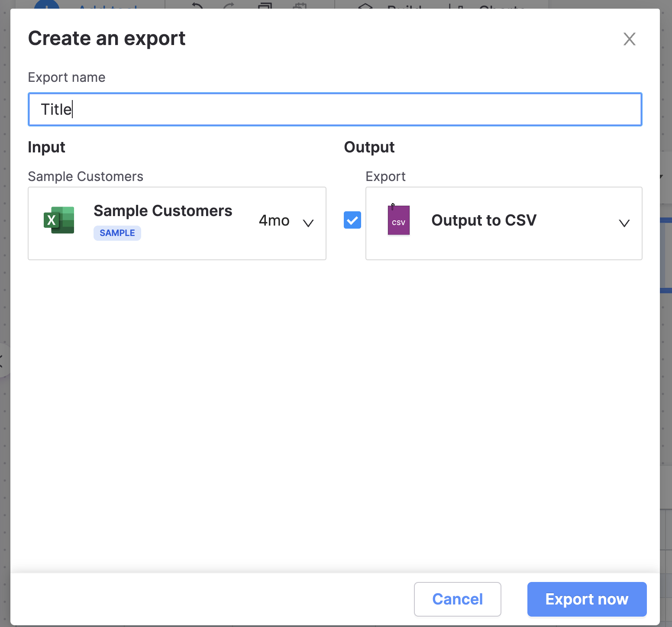
Task: Uncheck the Output to CSV checkbox
Action: [352, 220]
